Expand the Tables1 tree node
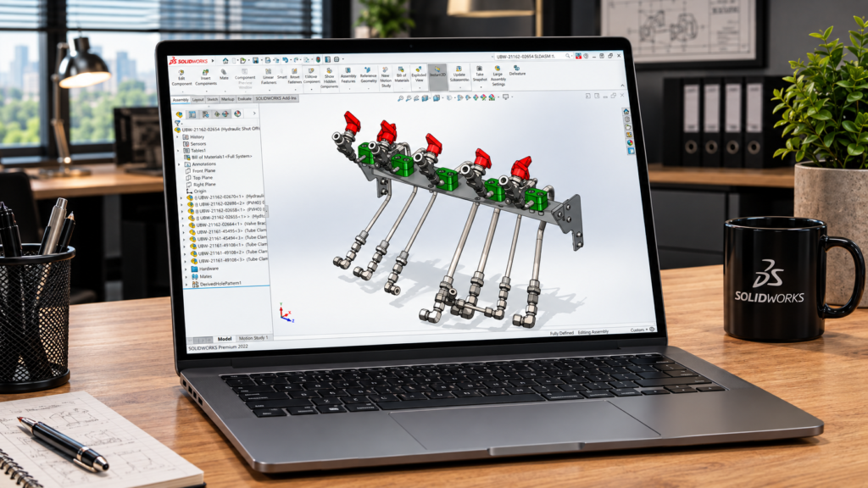This screenshot has height=488, width=868. click(x=178, y=151)
